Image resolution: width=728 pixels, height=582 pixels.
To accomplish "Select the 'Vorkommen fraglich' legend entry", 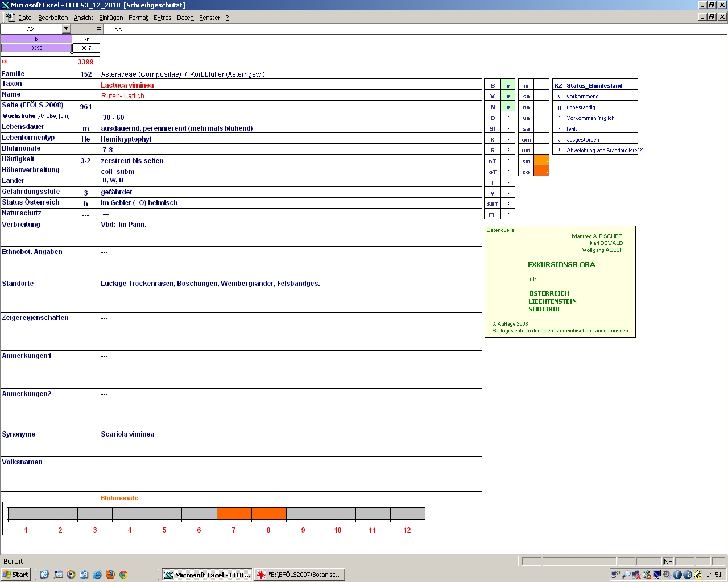I will pos(601,118).
